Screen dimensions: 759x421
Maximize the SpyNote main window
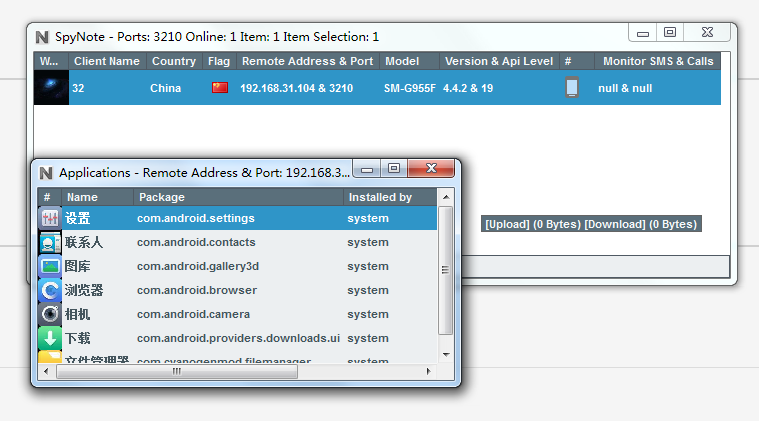tap(670, 32)
